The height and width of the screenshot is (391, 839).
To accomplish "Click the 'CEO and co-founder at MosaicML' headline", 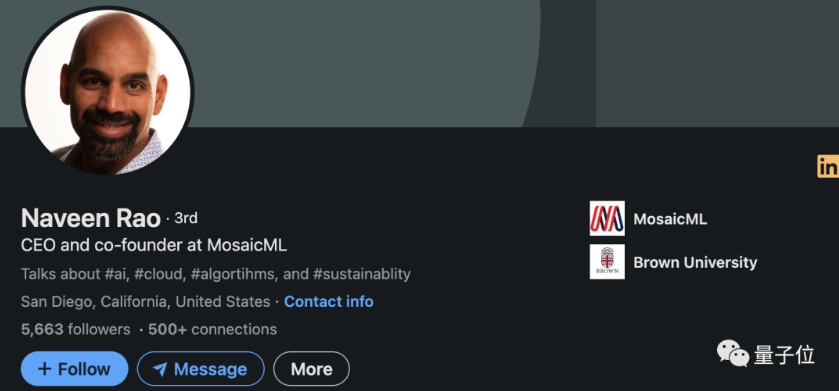I will tap(154, 246).
